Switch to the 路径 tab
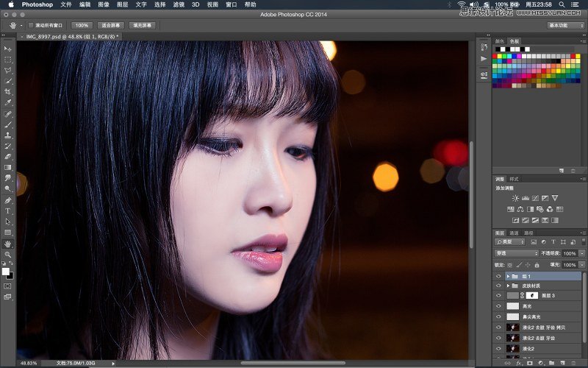This screenshot has width=588, height=368. tap(528, 233)
